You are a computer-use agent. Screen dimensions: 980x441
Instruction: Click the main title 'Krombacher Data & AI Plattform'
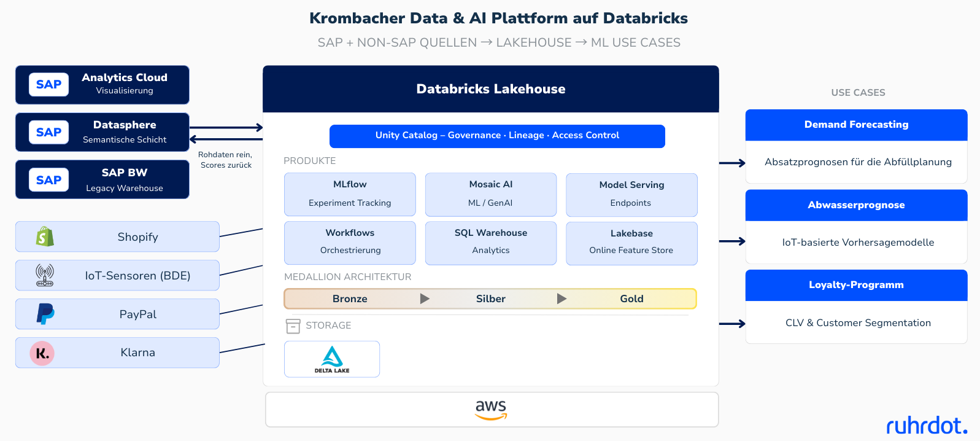pos(498,18)
